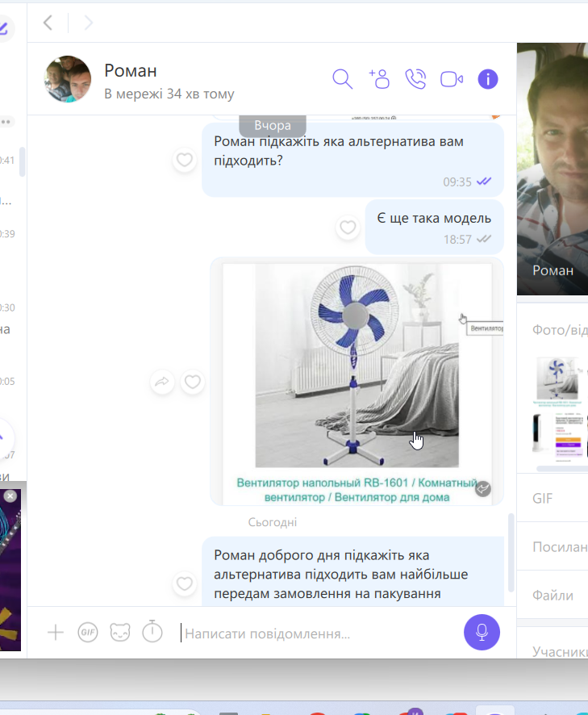Click the Роман contact name in header

click(131, 71)
